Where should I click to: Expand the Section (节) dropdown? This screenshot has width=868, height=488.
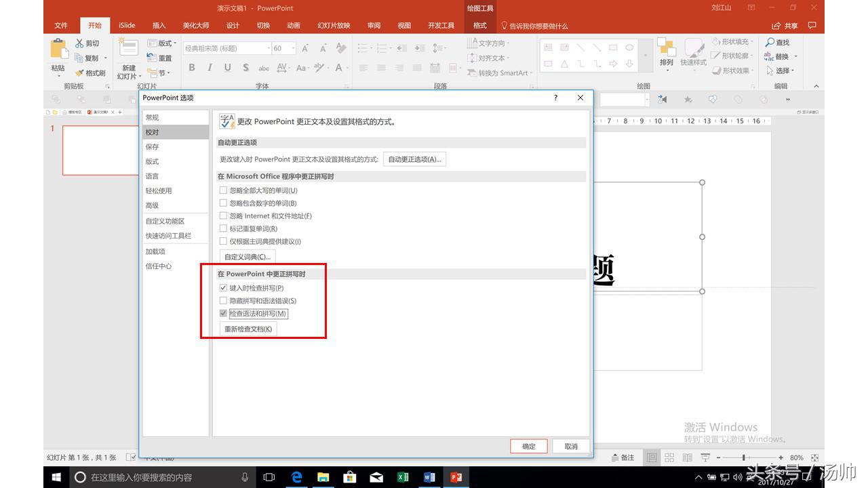pyautogui.click(x=159, y=73)
